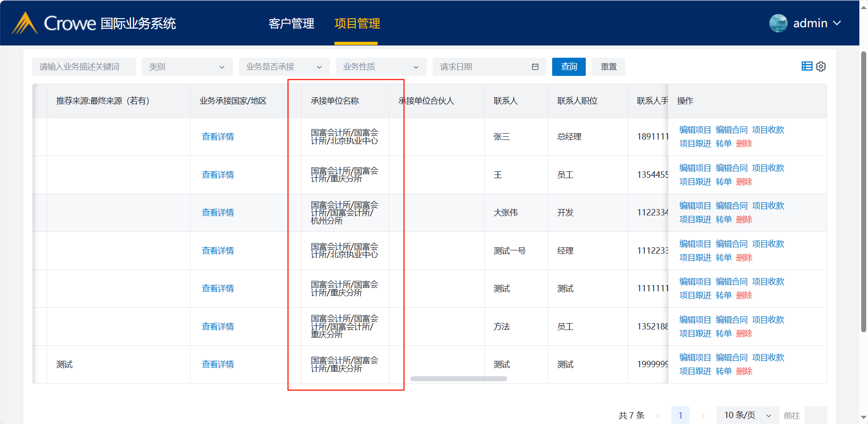Click the 重置 reset button
868x424 pixels.
click(609, 67)
